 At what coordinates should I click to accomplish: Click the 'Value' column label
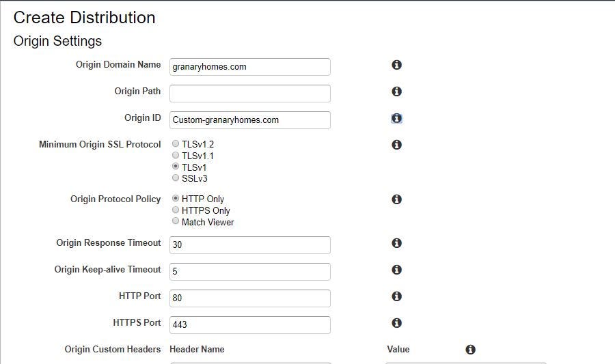398,349
